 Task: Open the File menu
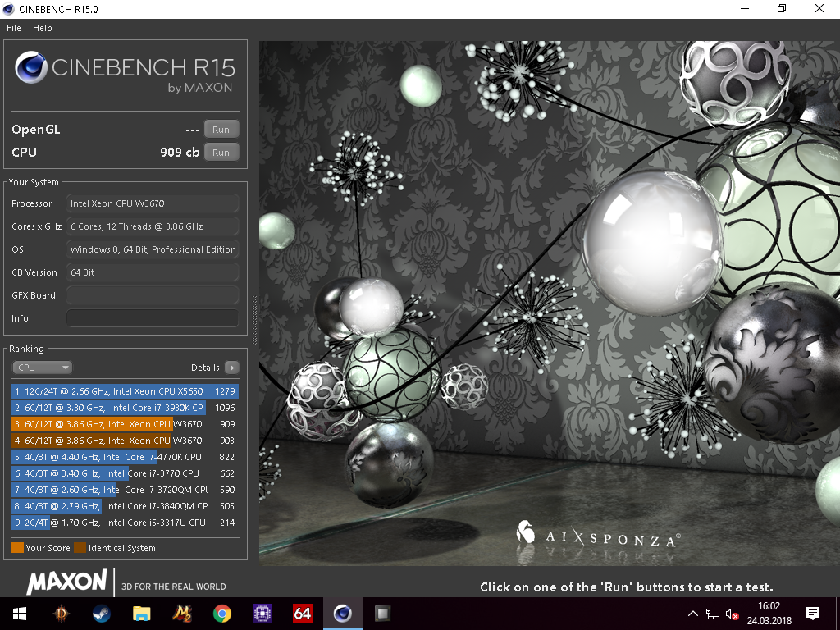click(14, 28)
